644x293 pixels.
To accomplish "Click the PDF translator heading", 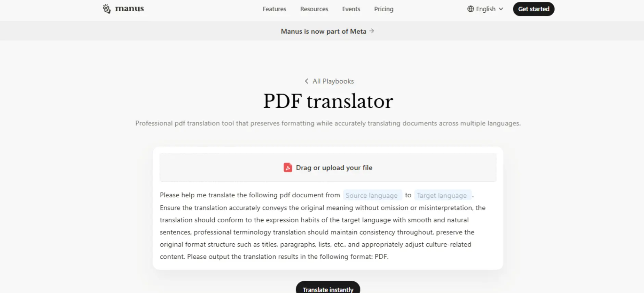I will 328,101.
